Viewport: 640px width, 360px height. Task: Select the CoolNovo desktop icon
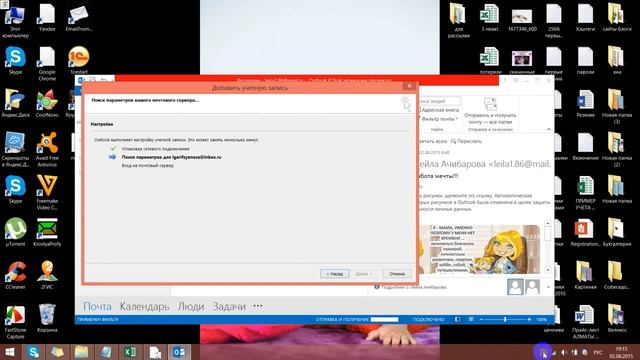[47, 104]
